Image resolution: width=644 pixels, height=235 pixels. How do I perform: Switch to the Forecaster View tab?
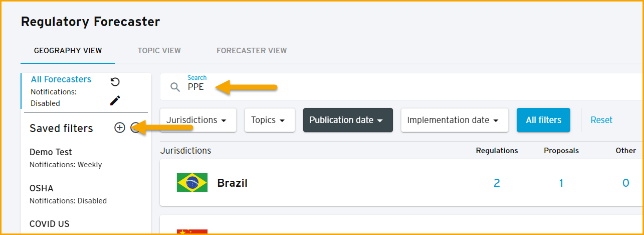tap(252, 51)
